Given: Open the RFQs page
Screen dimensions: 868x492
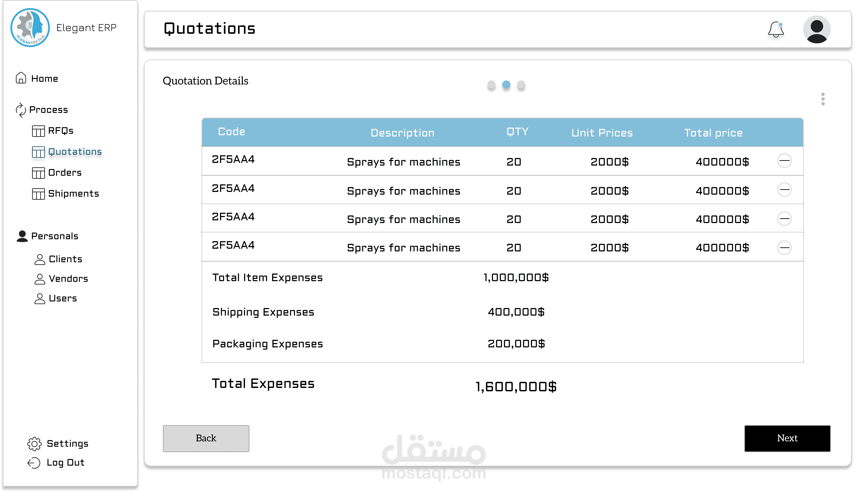Looking at the screenshot, I should pos(60,131).
